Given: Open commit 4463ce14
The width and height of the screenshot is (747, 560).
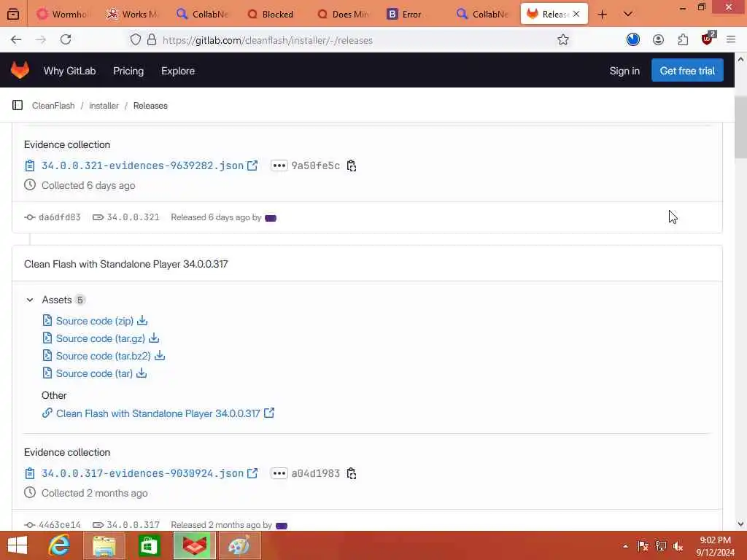Looking at the screenshot, I should coord(60,525).
